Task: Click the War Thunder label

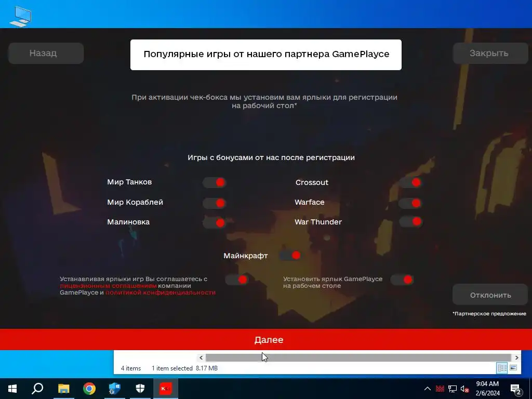Action: [318, 222]
